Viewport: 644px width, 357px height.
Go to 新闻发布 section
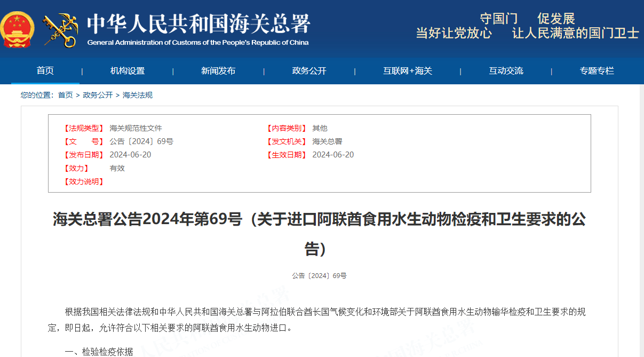pyautogui.click(x=218, y=70)
